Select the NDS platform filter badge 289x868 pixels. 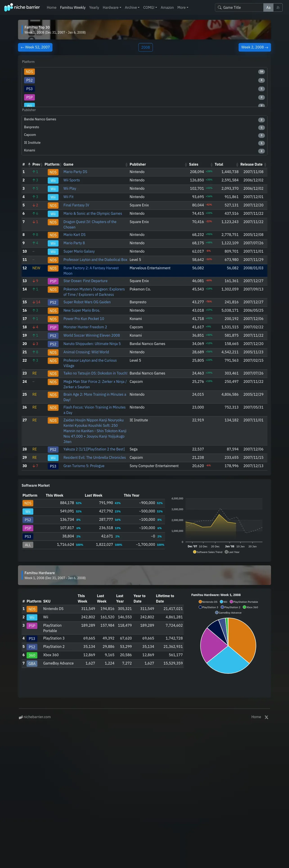[x=29, y=72]
